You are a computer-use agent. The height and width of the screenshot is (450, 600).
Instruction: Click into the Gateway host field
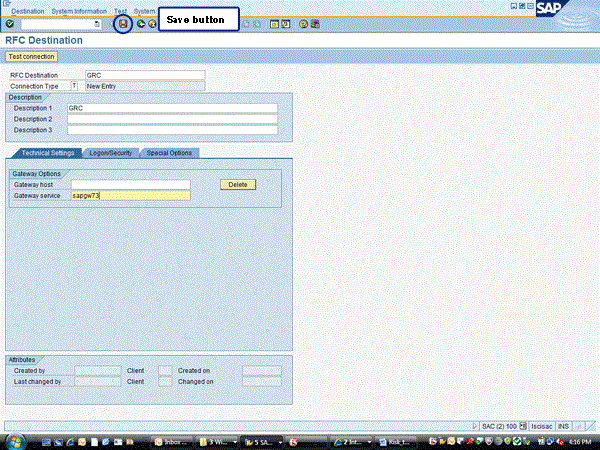coord(130,185)
